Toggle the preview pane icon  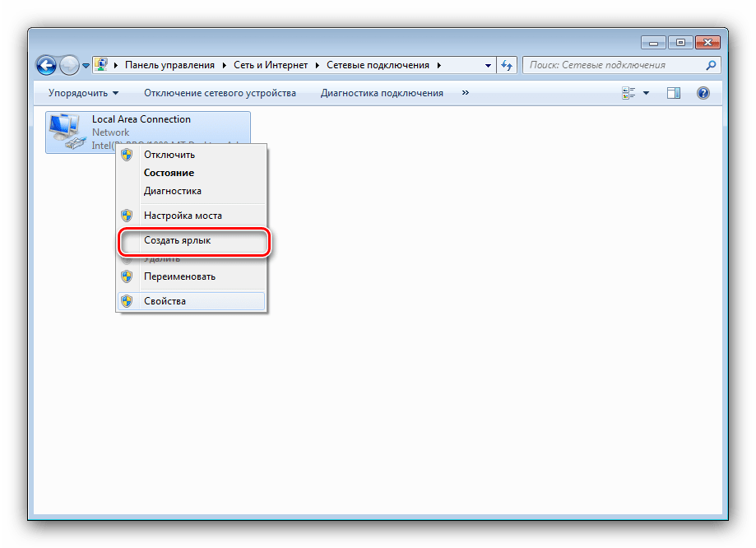click(x=674, y=93)
